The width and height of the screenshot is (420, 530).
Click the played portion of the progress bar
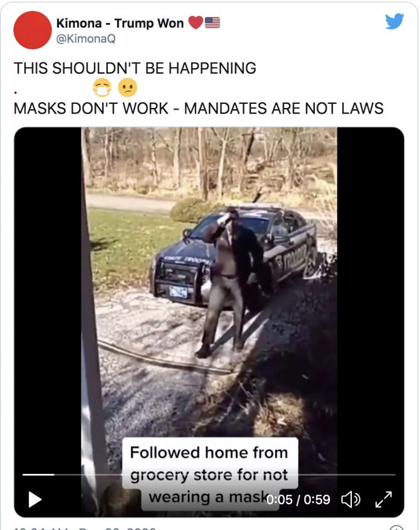pos(38,474)
